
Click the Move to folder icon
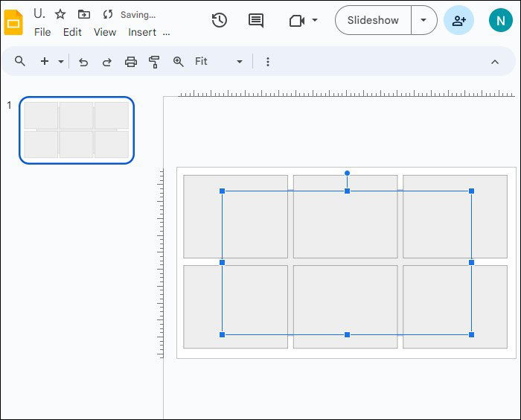point(83,14)
